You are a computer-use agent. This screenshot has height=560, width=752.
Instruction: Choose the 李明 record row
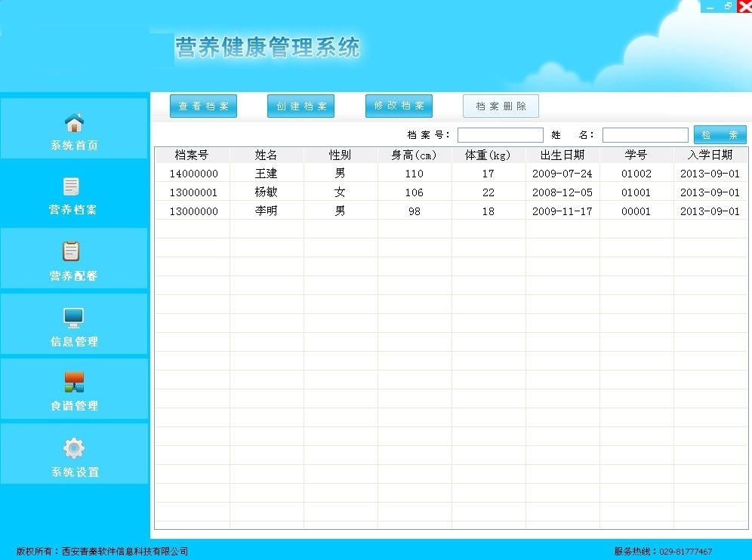pos(267,211)
